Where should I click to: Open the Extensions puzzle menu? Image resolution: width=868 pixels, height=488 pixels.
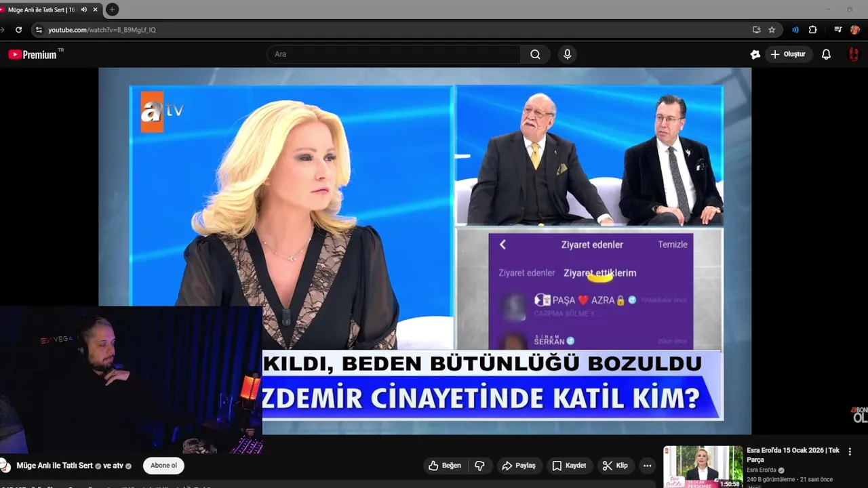[x=812, y=30]
